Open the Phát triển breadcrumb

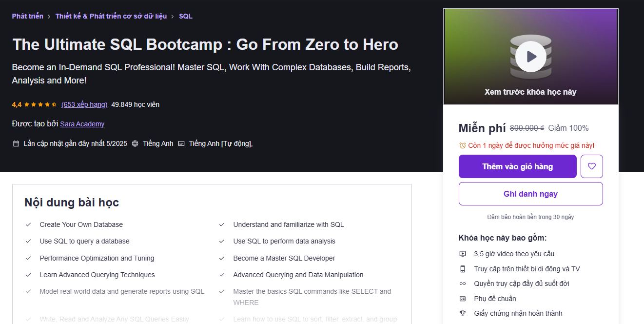click(x=28, y=16)
